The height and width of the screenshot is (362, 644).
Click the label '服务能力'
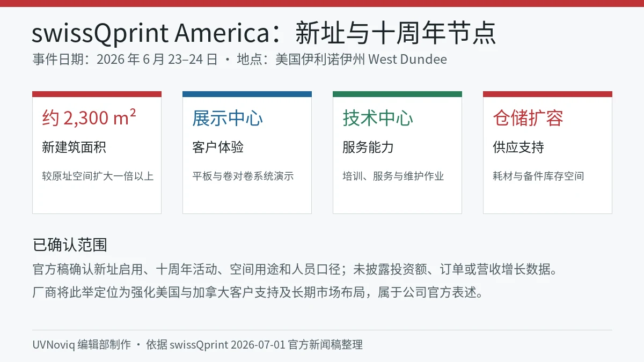tap(368, 147)
